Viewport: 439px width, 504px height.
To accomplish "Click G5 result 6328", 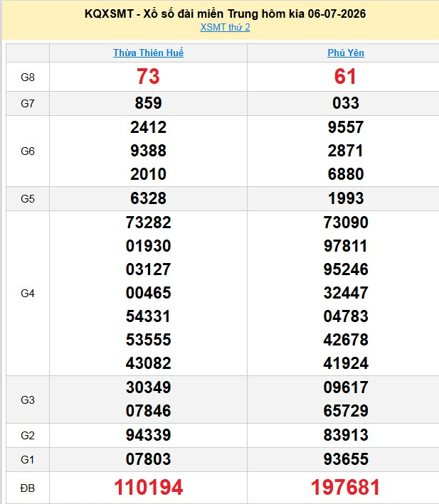I will (148, 198).
